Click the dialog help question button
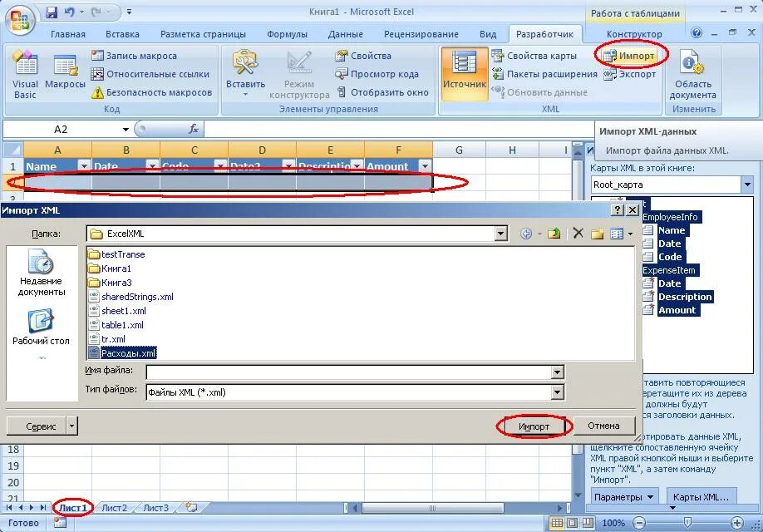The width and height of the screenshot is (763, 532). [x=618, y=209]
